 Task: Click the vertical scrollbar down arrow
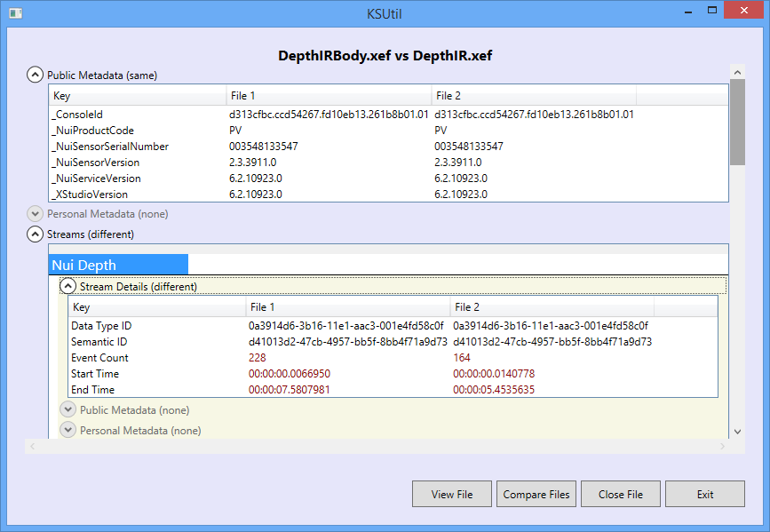point(737,432)
